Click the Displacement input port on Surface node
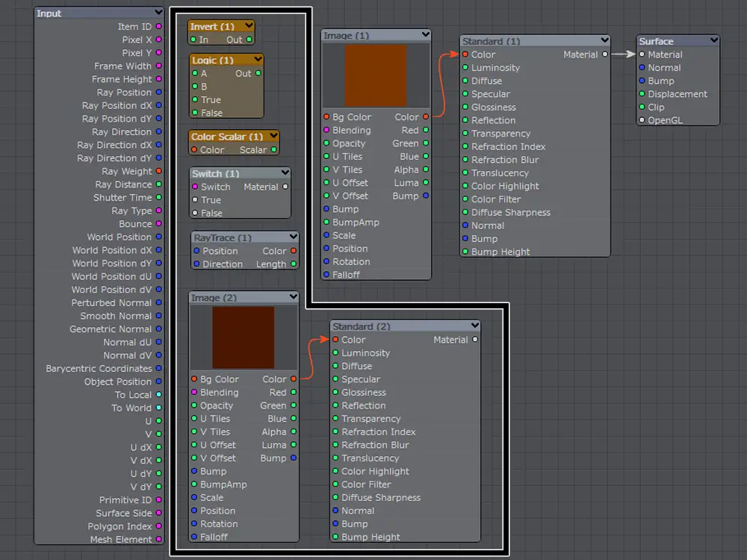Image resolution: width=747 pixels, height=560 pixels. click(x=642, y=94)
